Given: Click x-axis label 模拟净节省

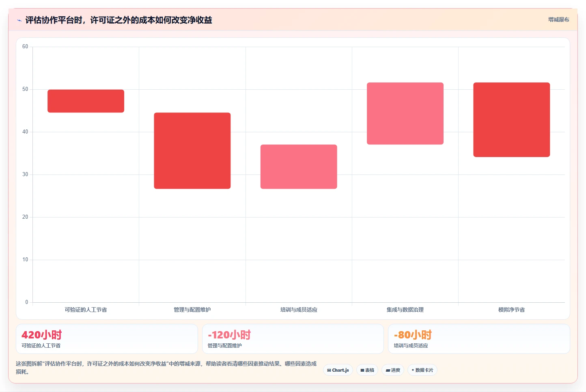Looking at the screenshot, I should click(511, 310).
